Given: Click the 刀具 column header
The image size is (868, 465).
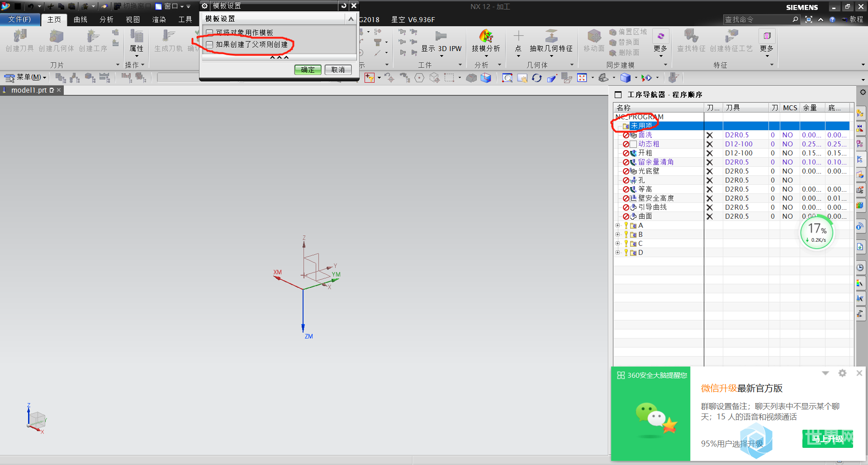Looking at the screenshot, I should point(745,108).
